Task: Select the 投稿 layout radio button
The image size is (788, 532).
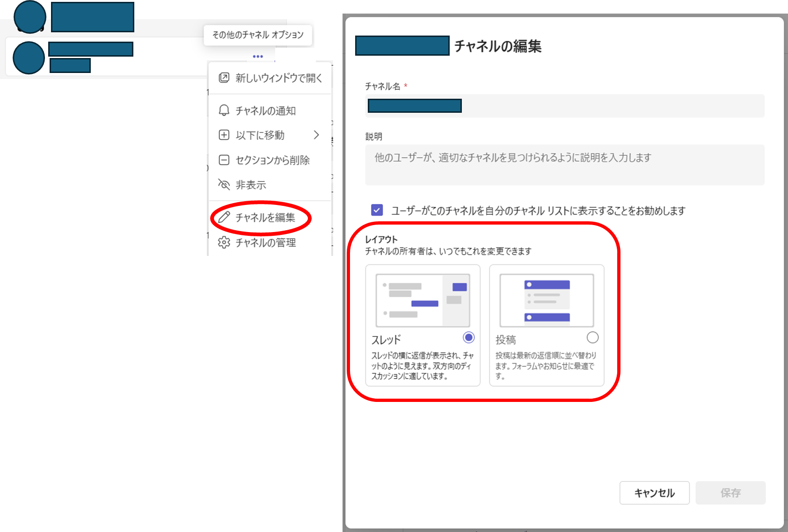Action: click(592, 337)
